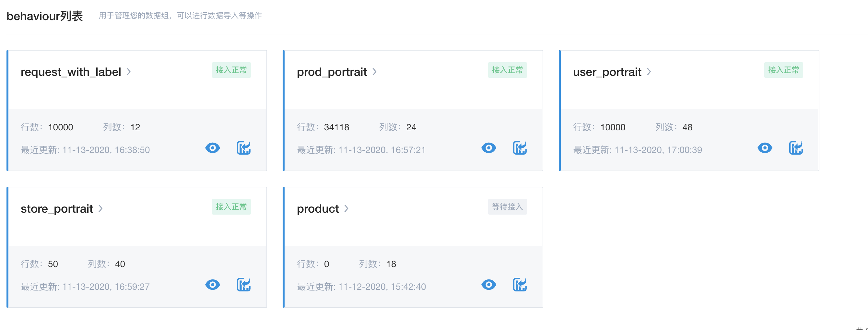Select row count 34118 in prod_portrait
Screen dimensions: 868x330
point(336,127)
